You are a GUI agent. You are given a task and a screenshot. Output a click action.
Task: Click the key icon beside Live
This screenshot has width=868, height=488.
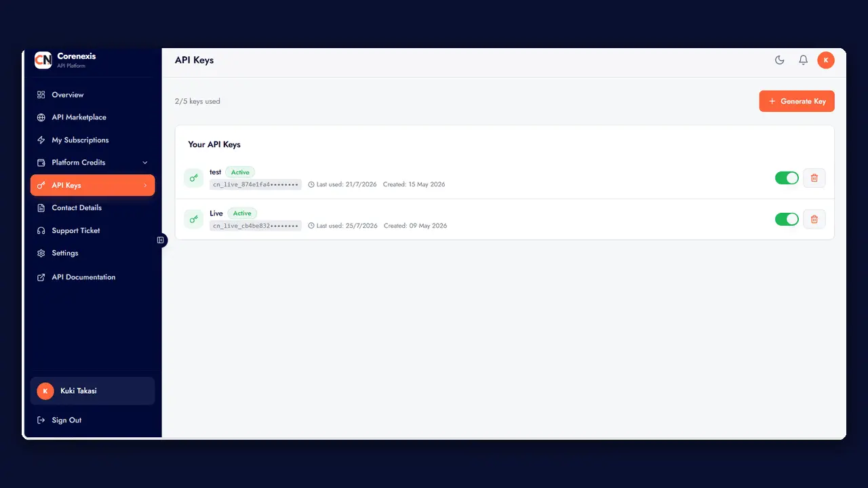[194, 219]
